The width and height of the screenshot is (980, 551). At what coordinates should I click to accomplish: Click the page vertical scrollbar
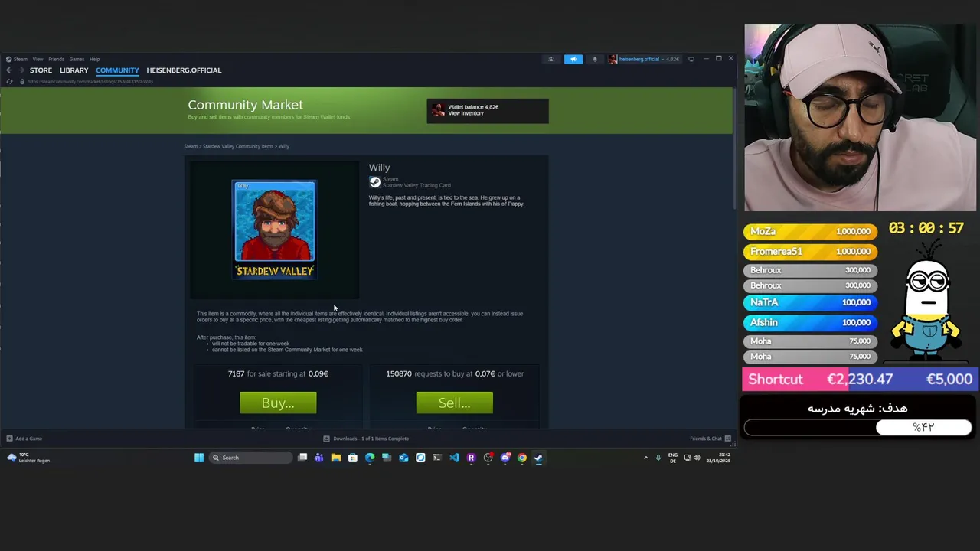(733, 149)
